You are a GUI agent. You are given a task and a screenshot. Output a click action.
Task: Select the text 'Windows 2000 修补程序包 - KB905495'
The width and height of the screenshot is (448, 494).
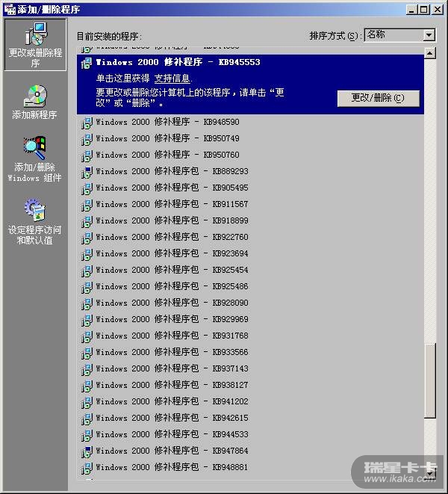[x=172, y=188]
